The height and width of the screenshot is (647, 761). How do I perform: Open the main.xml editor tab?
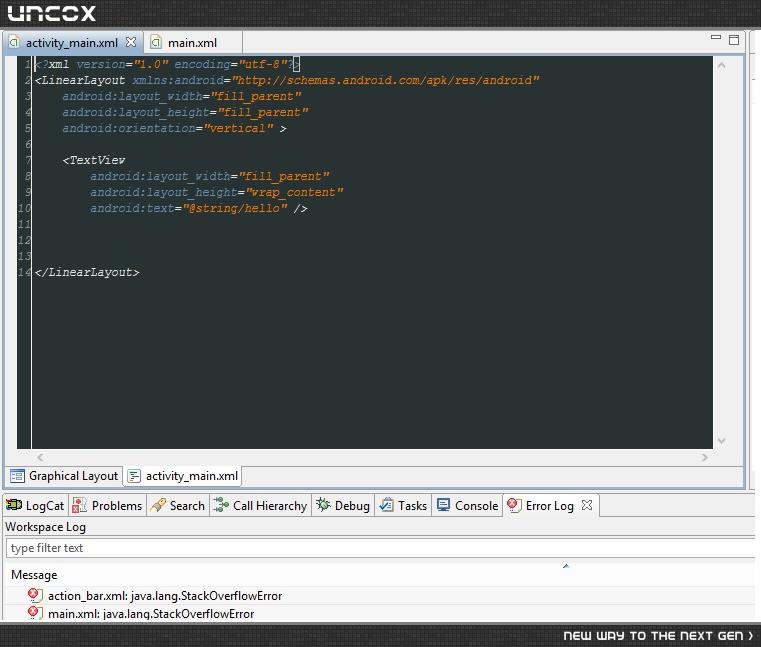[x=192, y=43]
